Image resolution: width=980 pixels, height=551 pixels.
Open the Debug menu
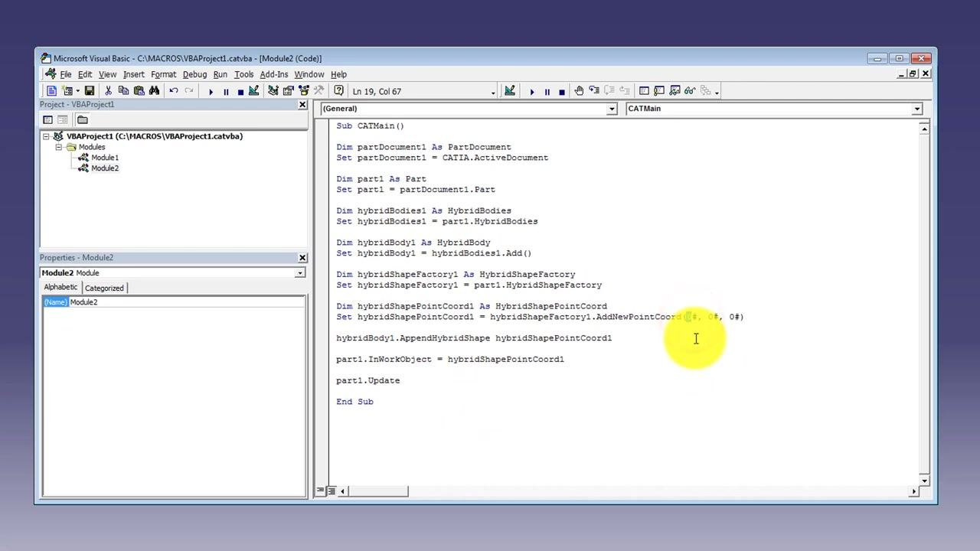click(194, 74)
